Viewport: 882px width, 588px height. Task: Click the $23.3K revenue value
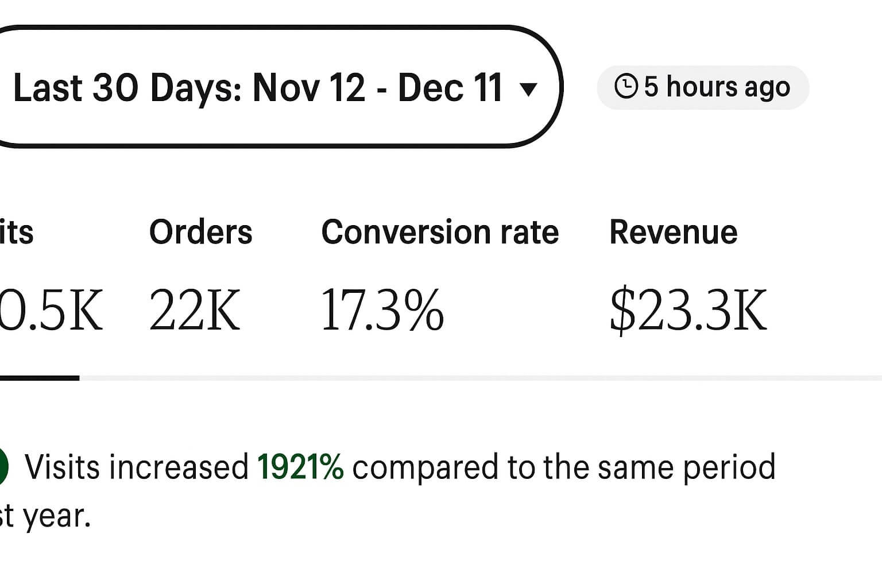688,310
